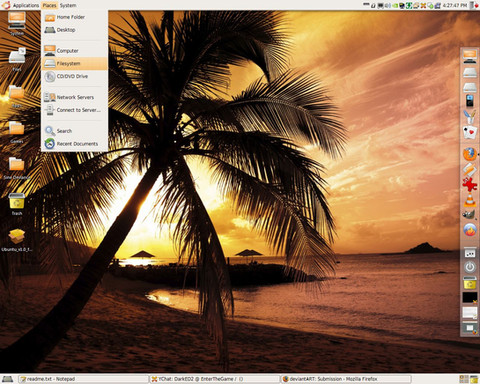Open the System menu
480x384 pixels.
coord(68,5)
